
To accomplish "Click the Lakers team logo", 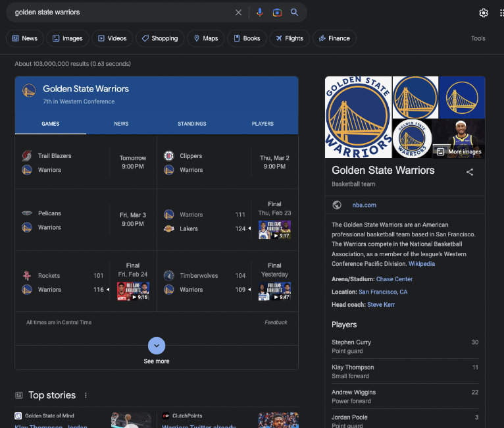I will click(x=168, y=228).
